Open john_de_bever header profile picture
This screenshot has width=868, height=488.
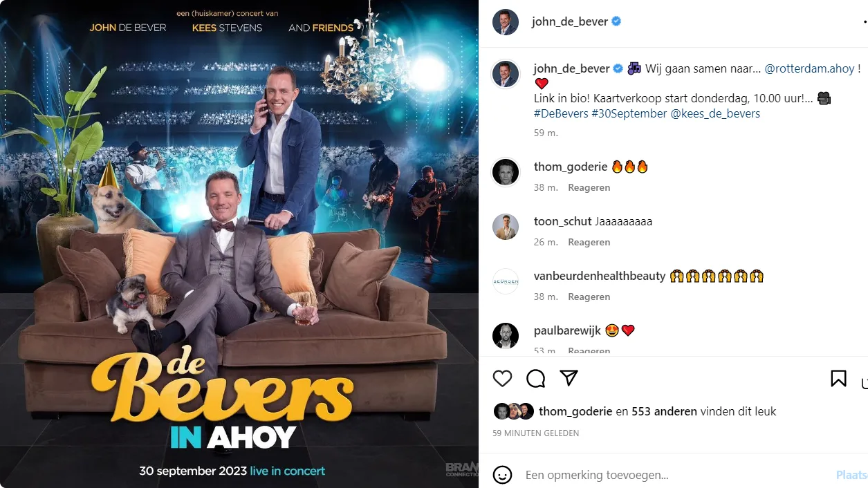(x=506, y=22)
